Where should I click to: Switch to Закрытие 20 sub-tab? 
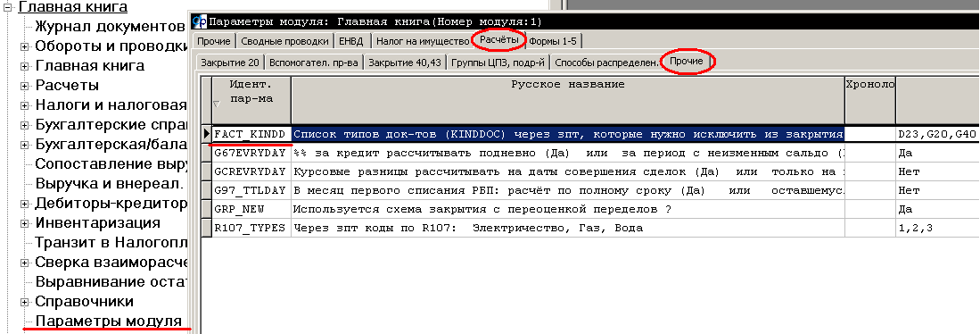[229, 63]
